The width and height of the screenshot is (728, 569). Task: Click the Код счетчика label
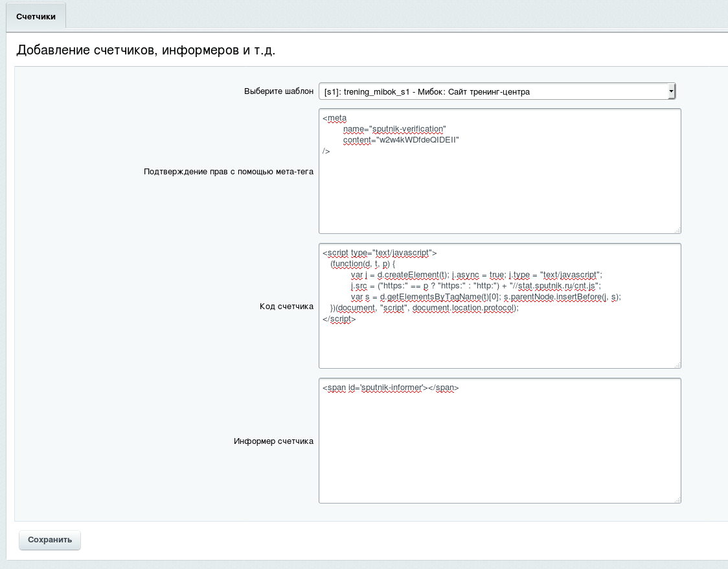click(x=286, y=307)
